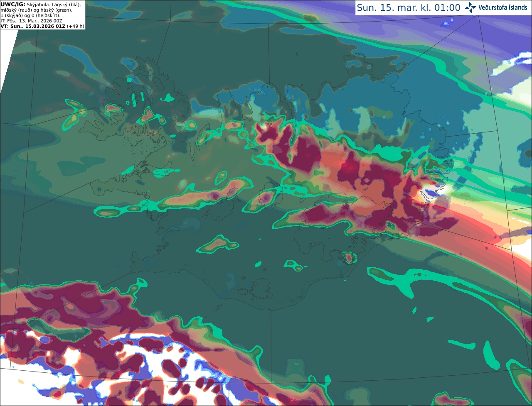
Task: Click the 'Sun. 15. mar. kl. 01:00' date label
Action: (x=409, y=8)
